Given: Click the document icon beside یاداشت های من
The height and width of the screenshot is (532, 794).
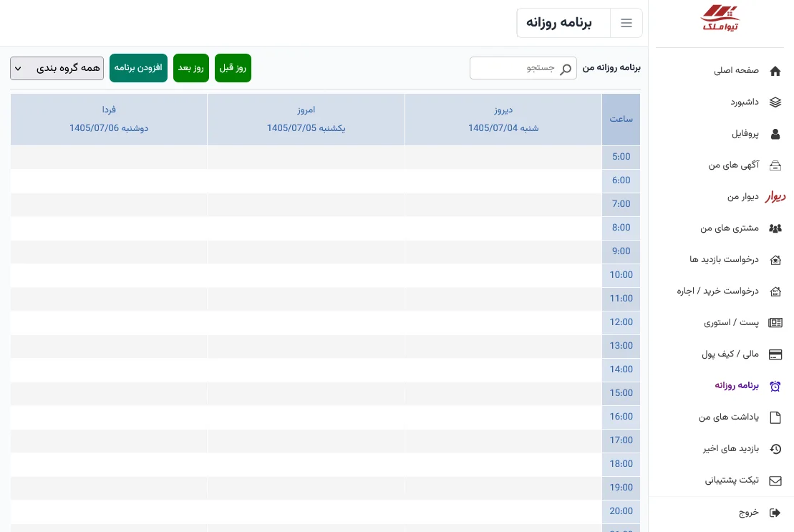Looking at the screenshot, I should (x=775, y=417).
